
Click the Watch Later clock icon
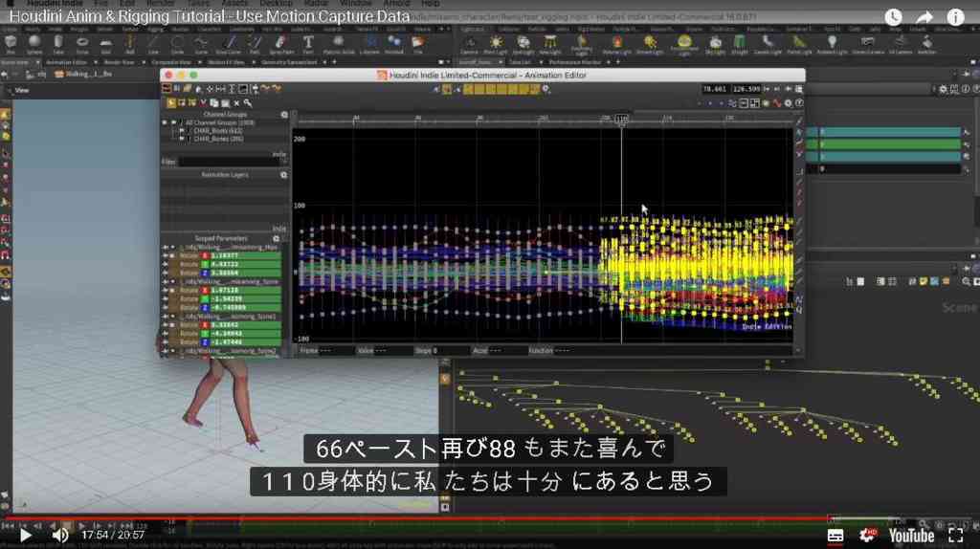[893, 17]
